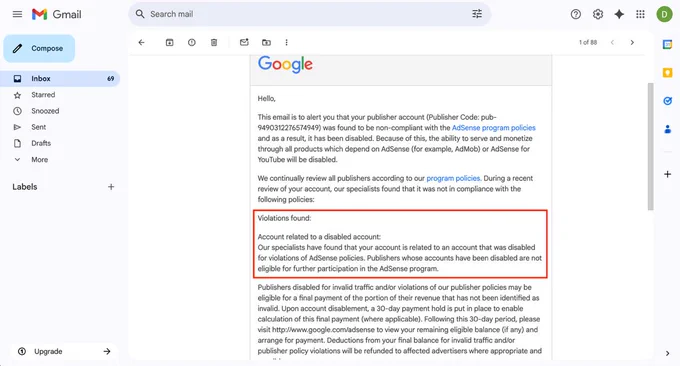Image resolution: width=680 pixels, height=366 pixels.
Task: Delete this email with trash icon
Action: [x=214, y=42]
